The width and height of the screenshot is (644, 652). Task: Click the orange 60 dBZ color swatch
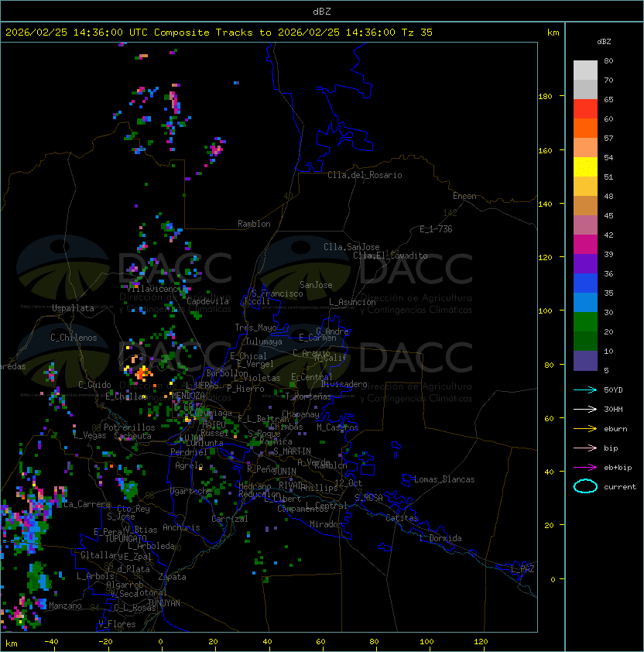coord(585,129)
